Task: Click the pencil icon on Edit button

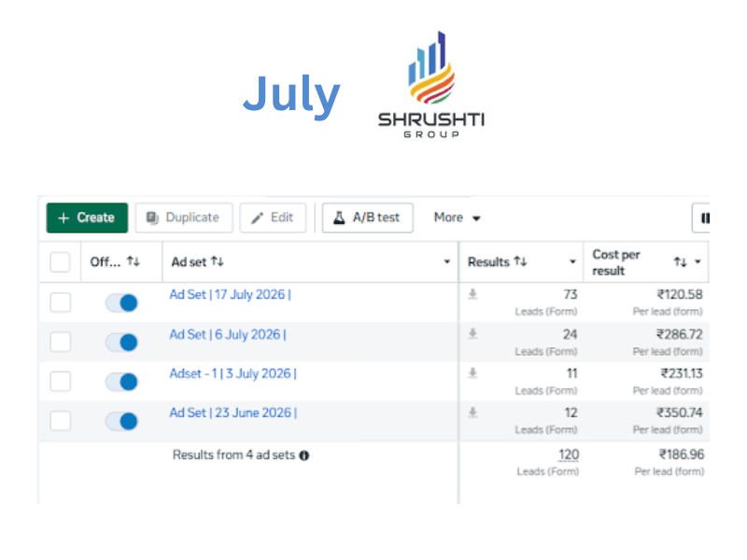Action: (x=258, y=218)
